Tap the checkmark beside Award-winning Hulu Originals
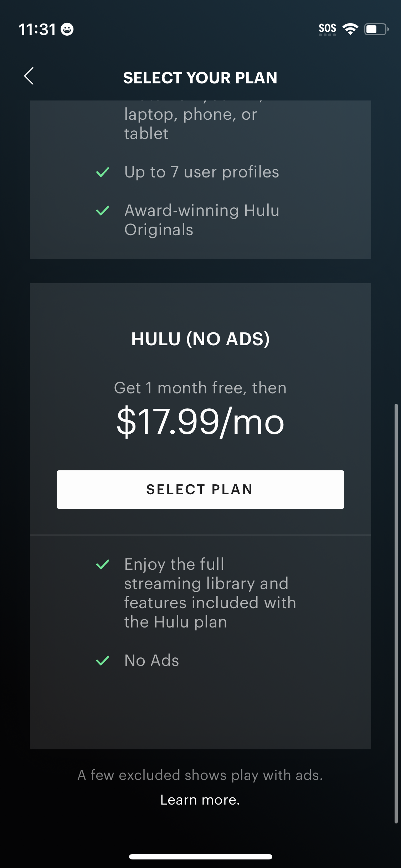 103,210
